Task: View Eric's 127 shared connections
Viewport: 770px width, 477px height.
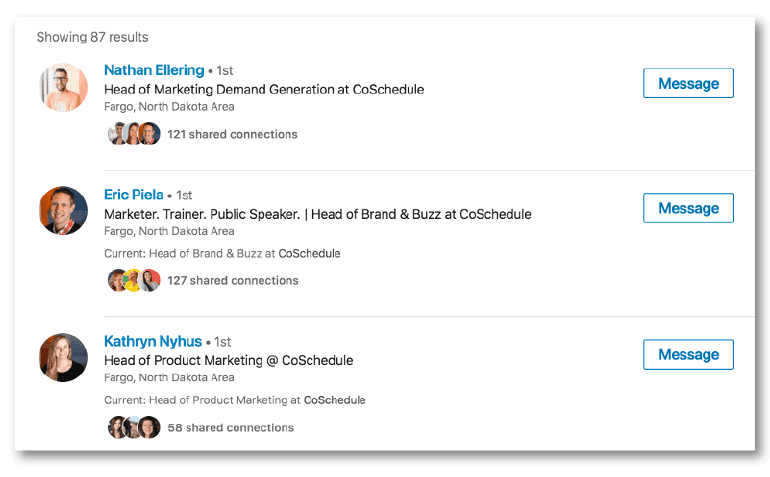Action: pos(232,281)
